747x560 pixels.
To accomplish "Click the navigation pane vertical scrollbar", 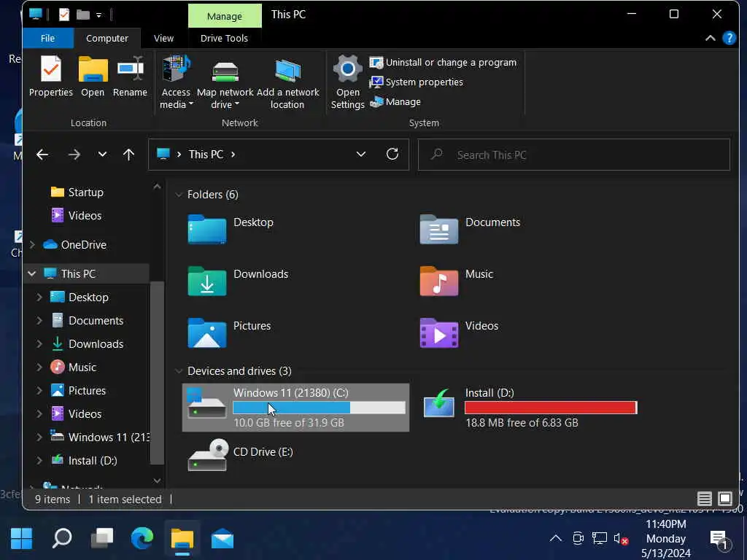I will click(158, 373).
